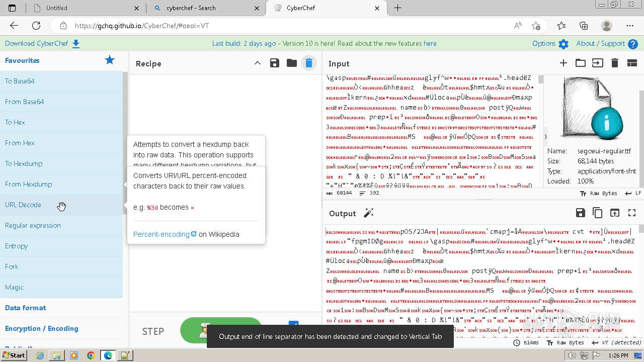Open the Windows Start button
The image size is (644, 362).
(x=14, y=355)
